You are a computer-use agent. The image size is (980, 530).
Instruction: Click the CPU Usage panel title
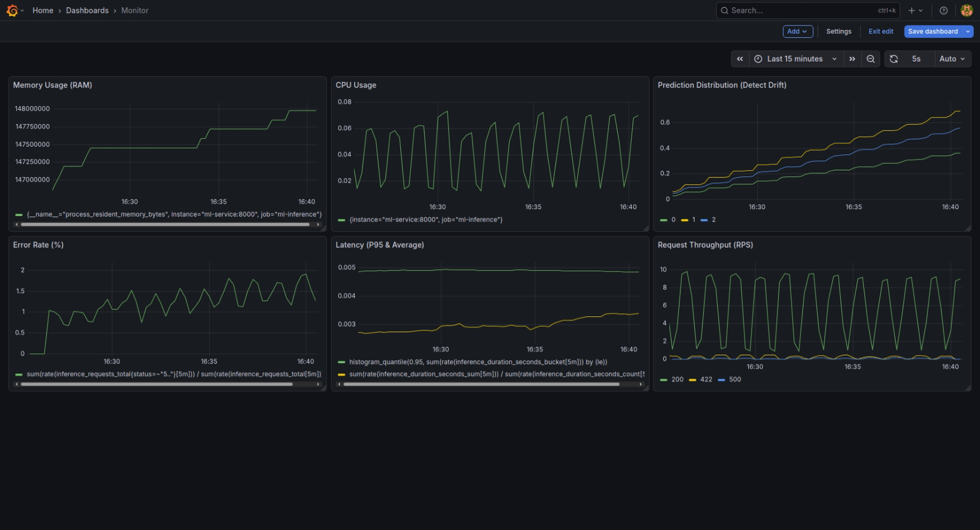click(x=356, y=85)
